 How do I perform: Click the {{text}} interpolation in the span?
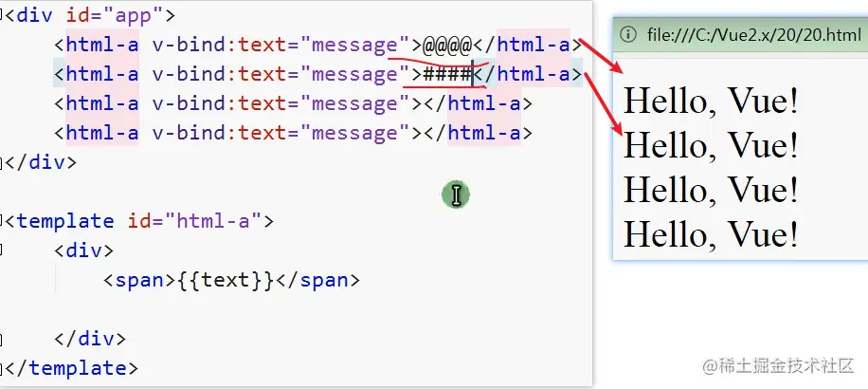click(x=226, y=280)
